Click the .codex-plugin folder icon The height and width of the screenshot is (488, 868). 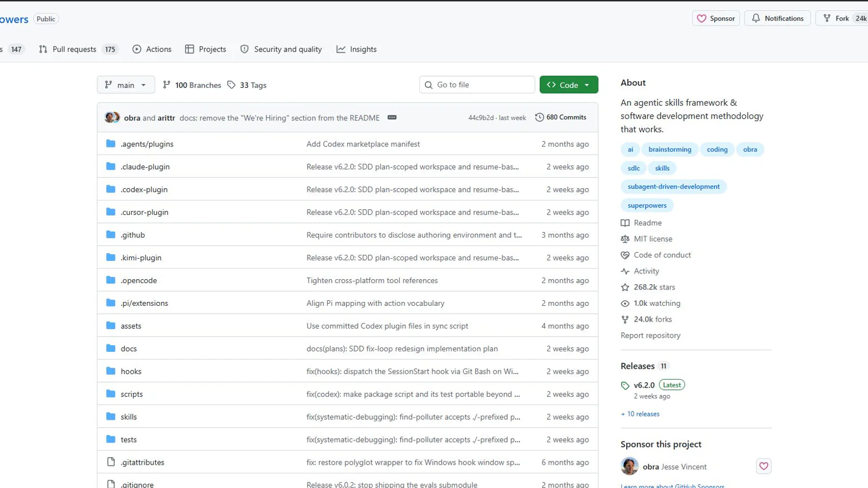(111, 189)
